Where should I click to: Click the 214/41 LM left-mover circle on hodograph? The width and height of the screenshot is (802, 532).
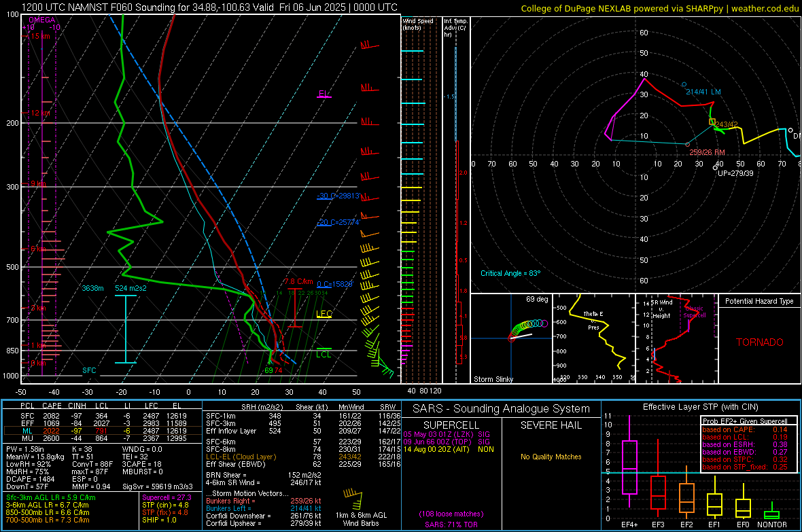[684, 84]
